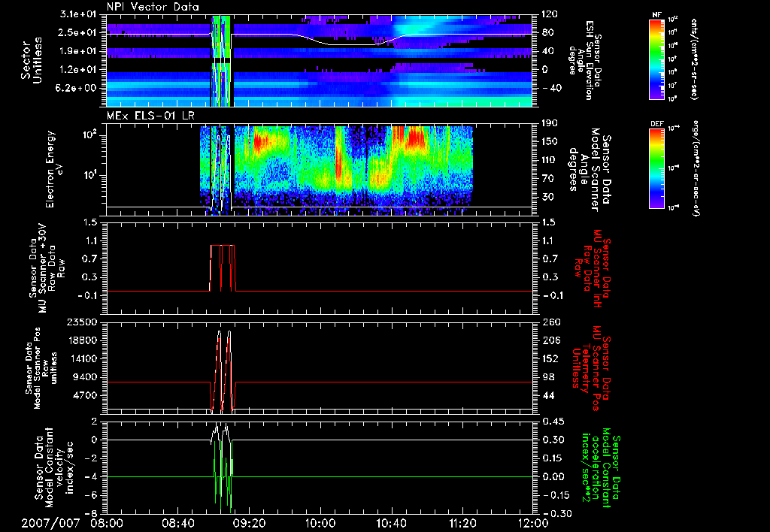Click the -6 velocity axis tick

[91, 495]
